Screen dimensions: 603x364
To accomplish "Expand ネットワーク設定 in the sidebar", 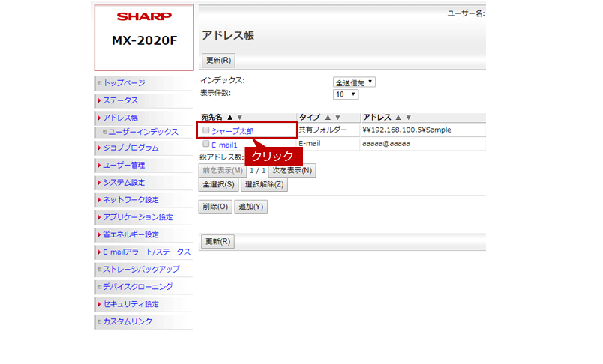I will point(130,200).
